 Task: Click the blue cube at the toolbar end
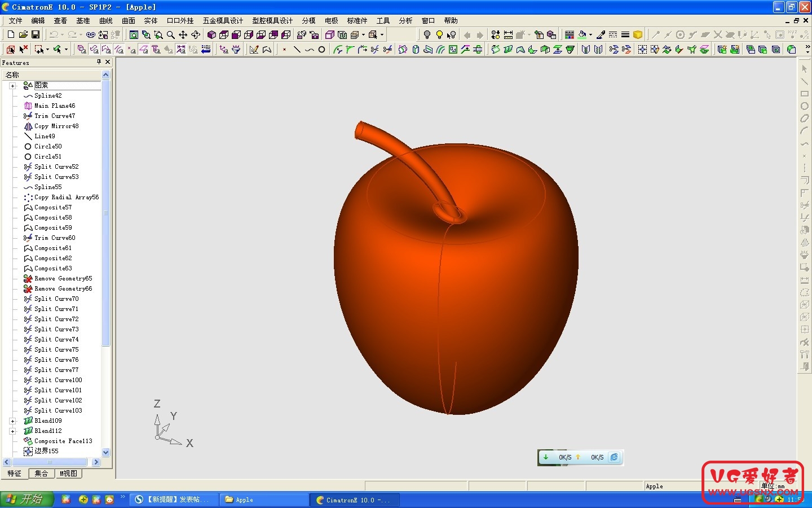pyautogui.click(x=792, y=50)
